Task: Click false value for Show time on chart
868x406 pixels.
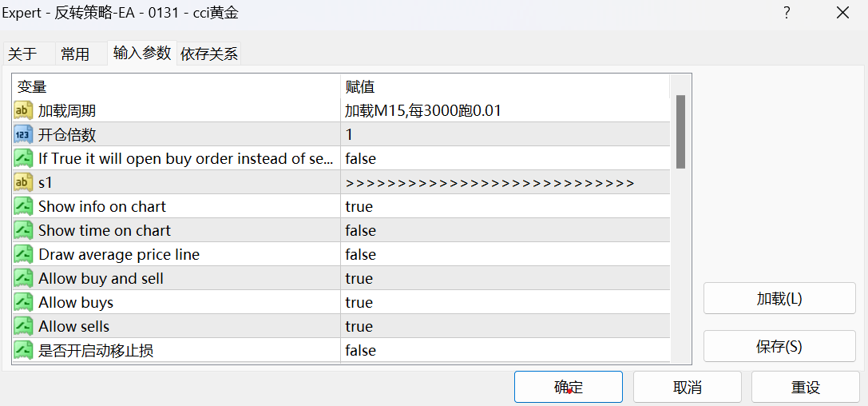Action: tap(360, 230)
